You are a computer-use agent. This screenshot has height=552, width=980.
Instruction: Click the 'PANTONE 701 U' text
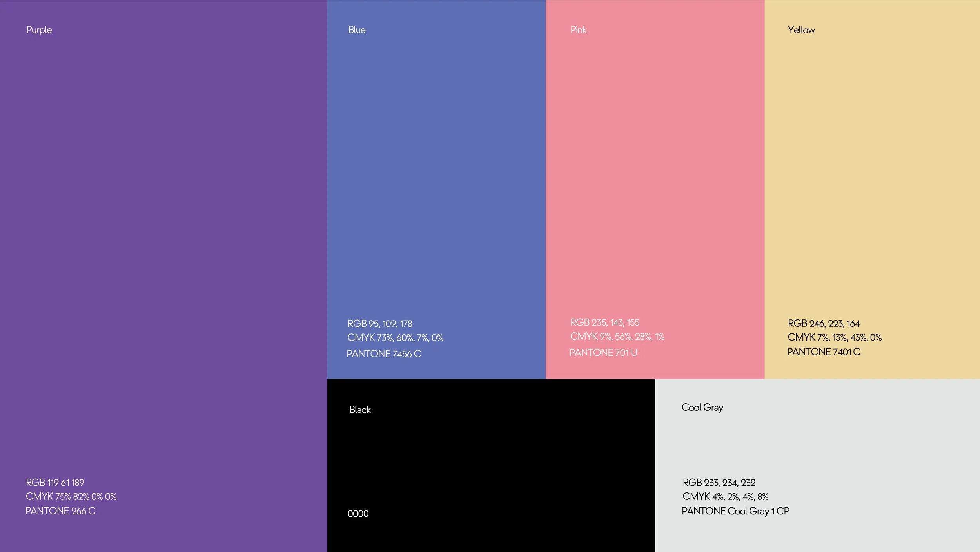click(603, 353)
